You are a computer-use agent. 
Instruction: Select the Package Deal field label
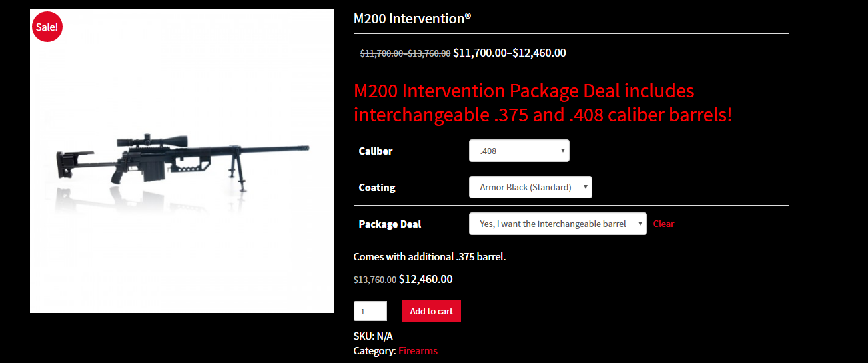(x=390, y=224)
